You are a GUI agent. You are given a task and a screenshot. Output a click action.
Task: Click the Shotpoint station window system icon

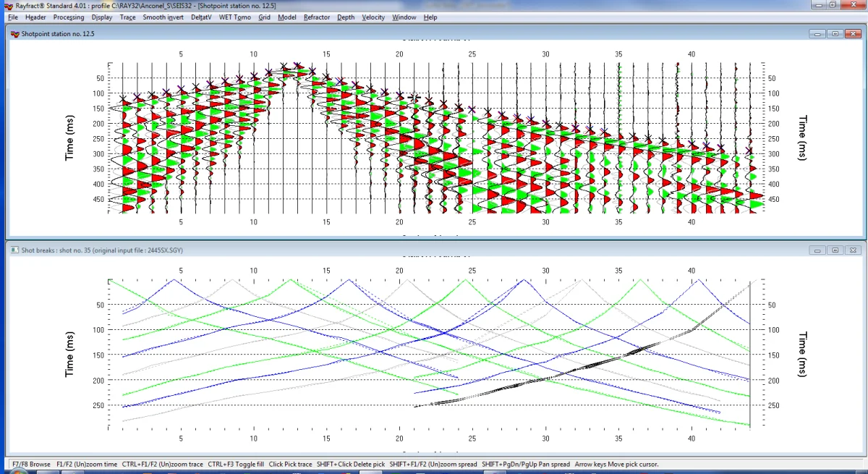16,33
